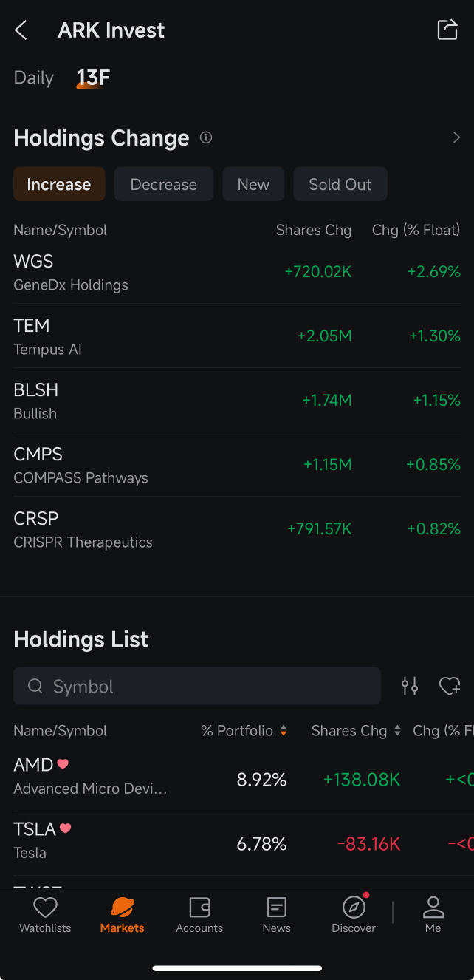Toggle the heart next to AMD
Viewport: 474px width, 980px height.
[x=63, y=764]
